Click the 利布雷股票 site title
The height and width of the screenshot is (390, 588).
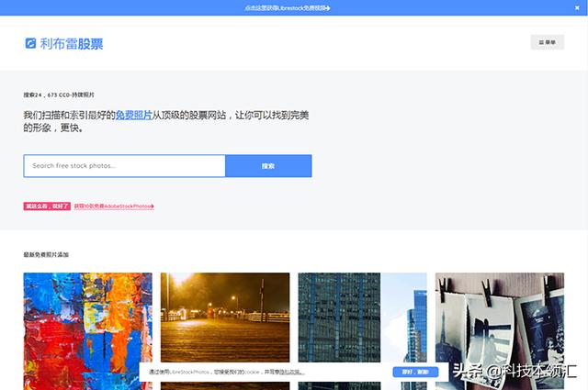click(72, 44)
